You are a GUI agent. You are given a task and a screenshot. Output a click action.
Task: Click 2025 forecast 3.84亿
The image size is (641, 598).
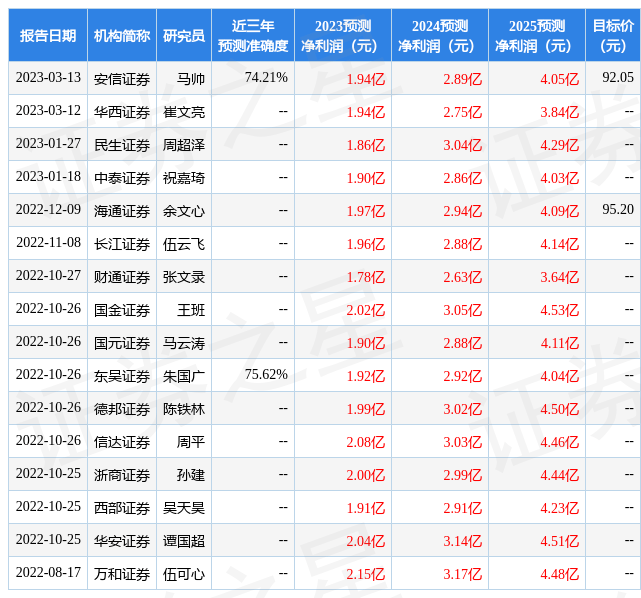click(x=559, y=112)
